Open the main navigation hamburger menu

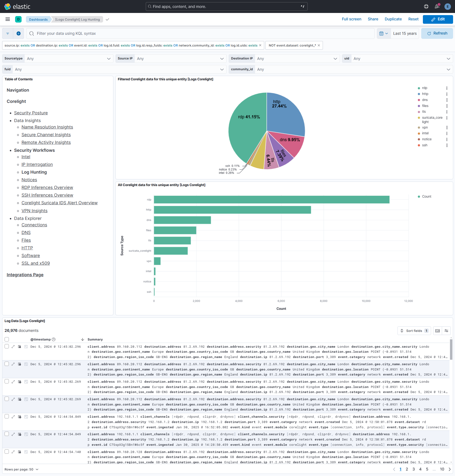[7, 19]
